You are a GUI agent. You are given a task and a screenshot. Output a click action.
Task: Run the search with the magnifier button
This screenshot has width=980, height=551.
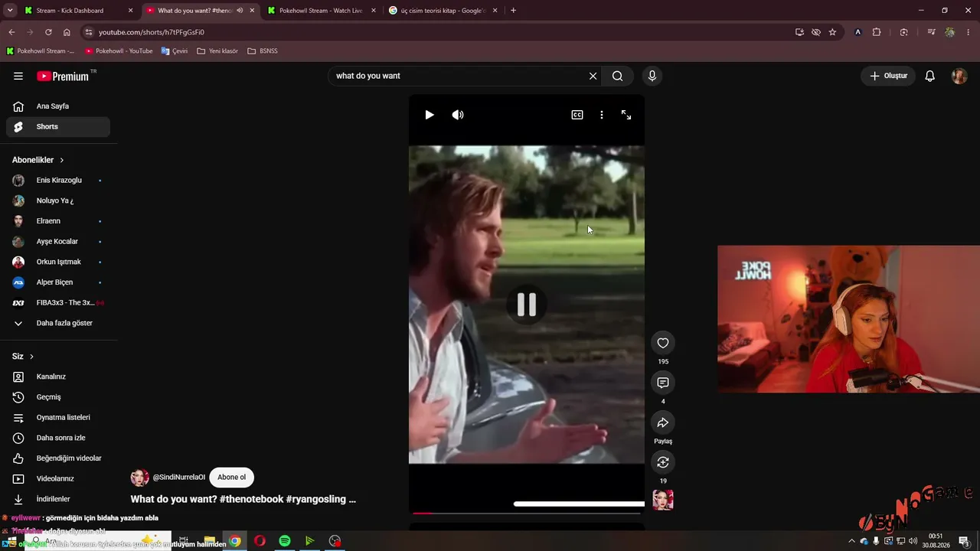click(617, 76)
